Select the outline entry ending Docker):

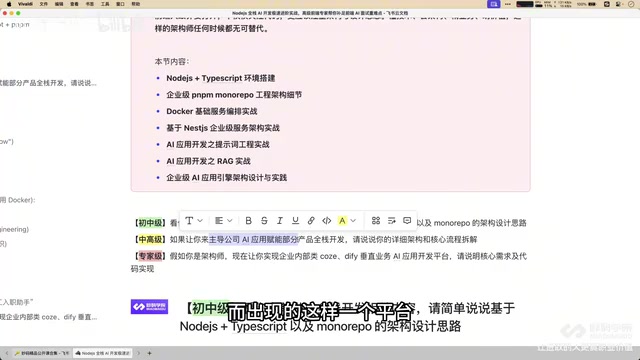pyautogui.click(x=18, y=200)
